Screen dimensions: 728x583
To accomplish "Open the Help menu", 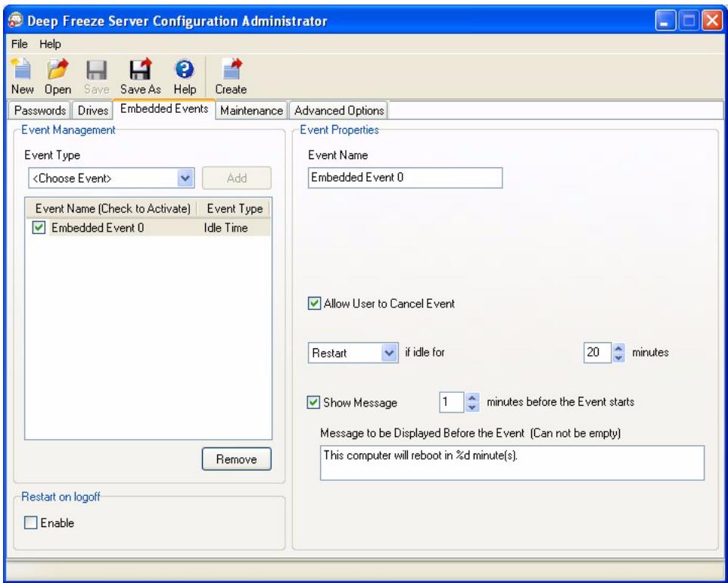I will click(50, 44).
